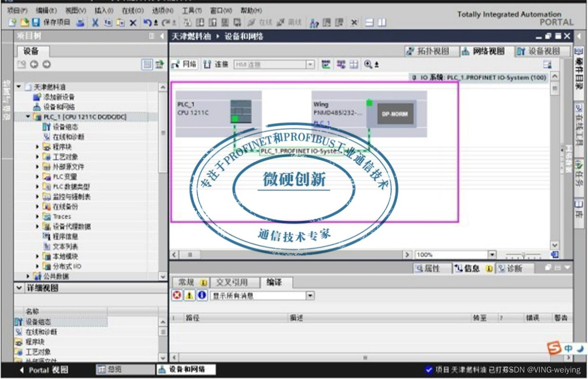Viewport: 588px width, 379px height.
Task: Click the Undo arrow icon
Action: (147, 22)
